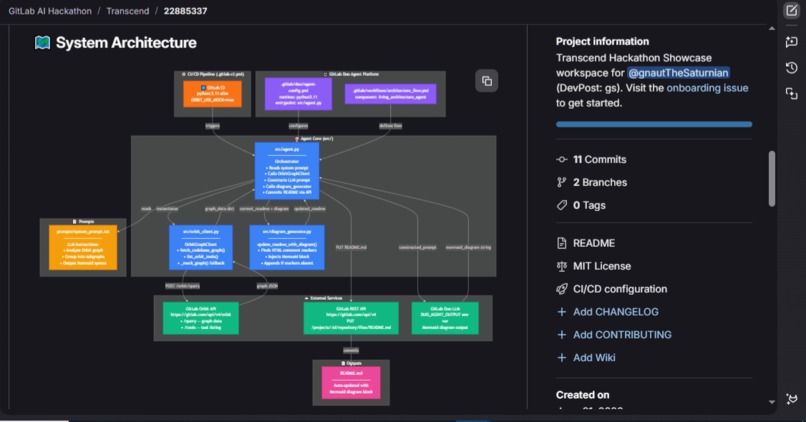This screenshot has height=422, width=806.
Task: Select the purple agent-config.yml diagram node
Action: [x=298, y=94]
